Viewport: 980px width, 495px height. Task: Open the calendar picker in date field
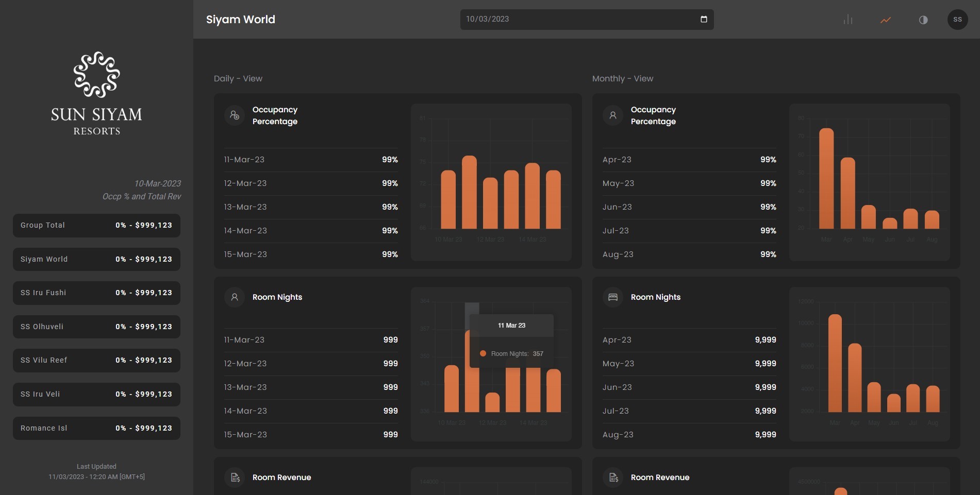point(704,19)
